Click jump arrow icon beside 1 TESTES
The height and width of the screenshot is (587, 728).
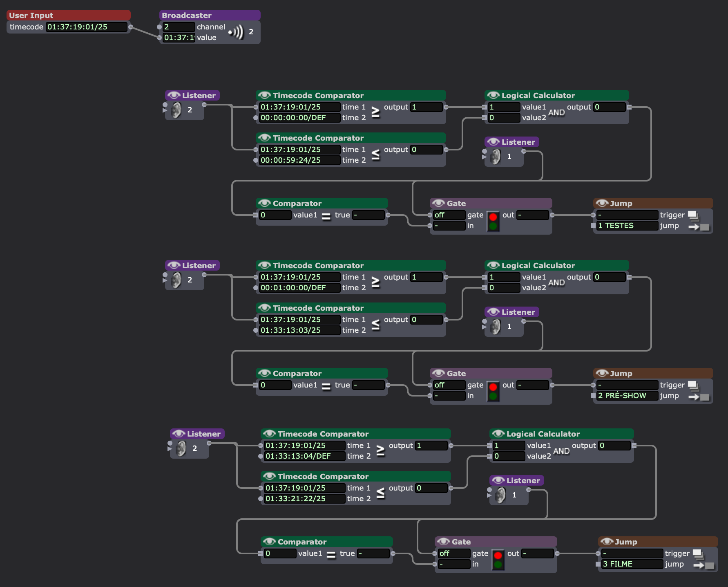699,227
